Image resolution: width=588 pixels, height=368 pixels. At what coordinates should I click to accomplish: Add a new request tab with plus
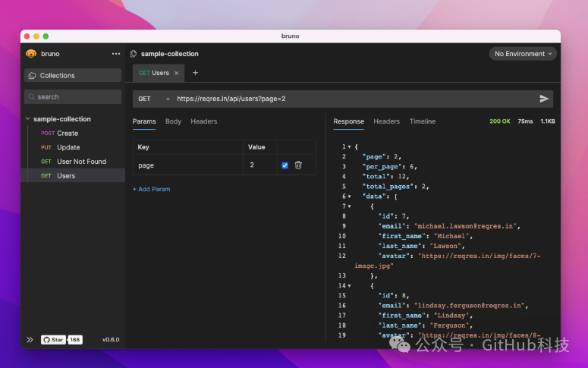(196, 73)
